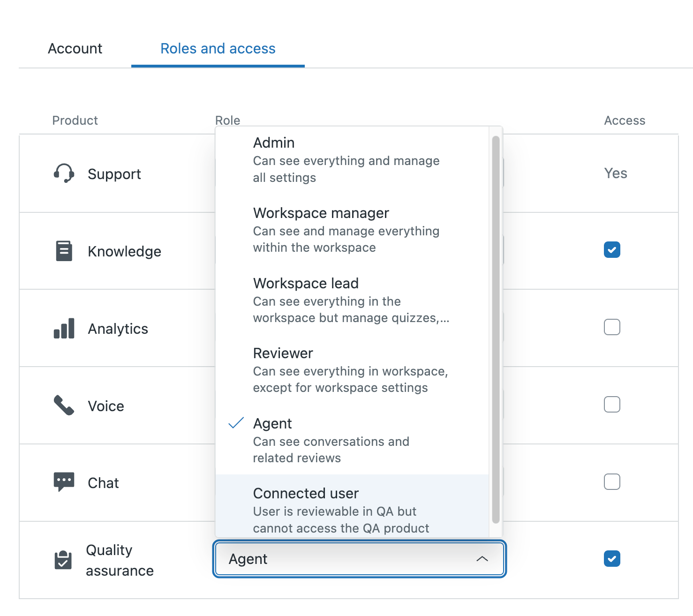693x616 pixels.
Task: Click the checkmark beside the Agent option
Action: (236, 423)
